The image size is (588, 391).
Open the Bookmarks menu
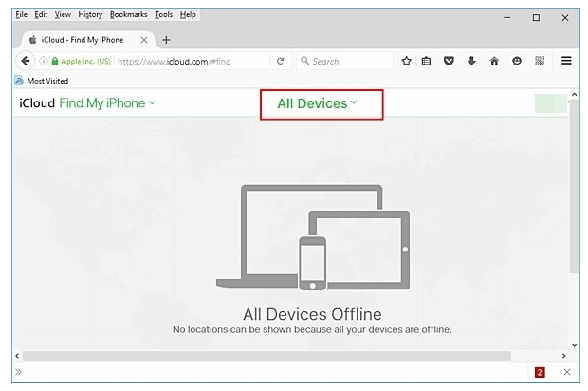[128, 14]
